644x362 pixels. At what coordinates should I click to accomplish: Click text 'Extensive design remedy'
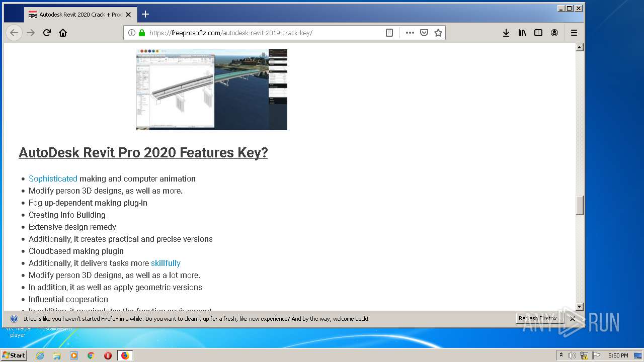coord(72,227)
